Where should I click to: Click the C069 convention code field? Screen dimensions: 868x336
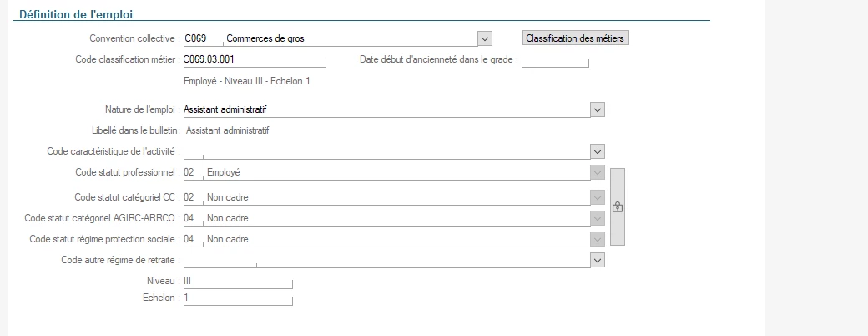tap(202, 38)
